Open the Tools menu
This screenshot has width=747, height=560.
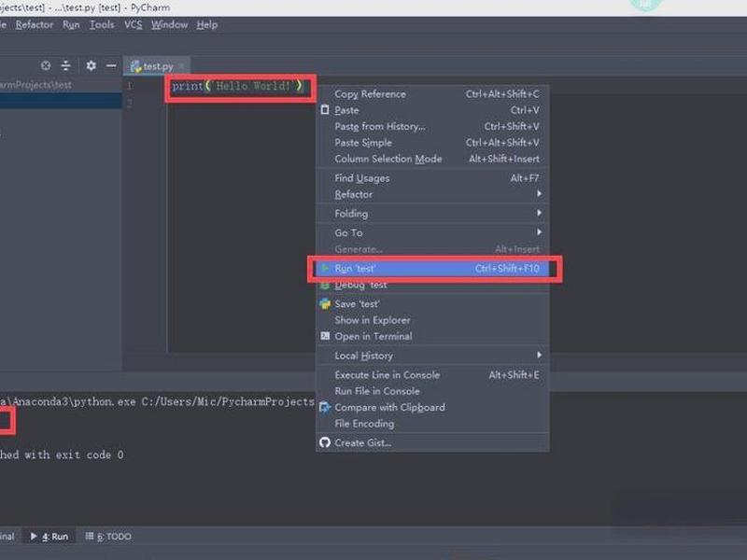102,25
